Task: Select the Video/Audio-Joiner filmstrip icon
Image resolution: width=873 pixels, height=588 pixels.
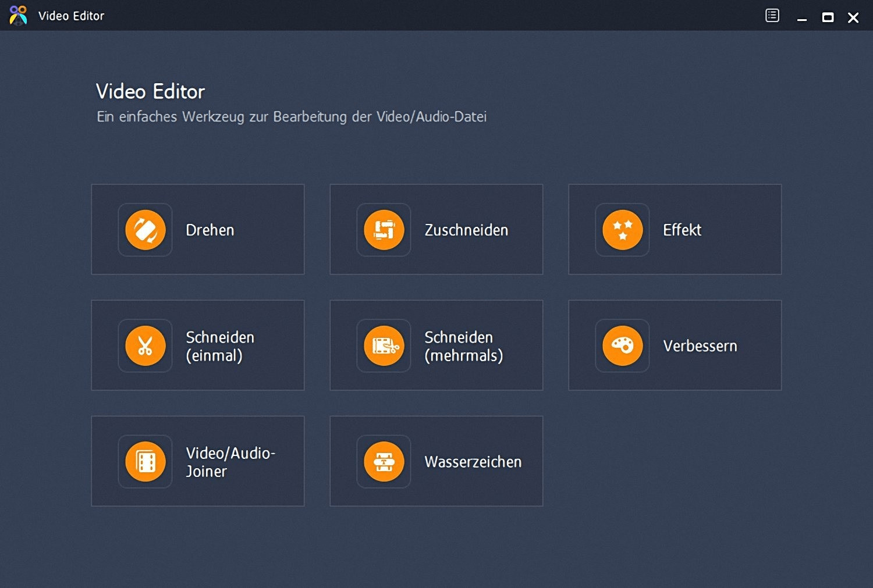Action: (145, 461)
